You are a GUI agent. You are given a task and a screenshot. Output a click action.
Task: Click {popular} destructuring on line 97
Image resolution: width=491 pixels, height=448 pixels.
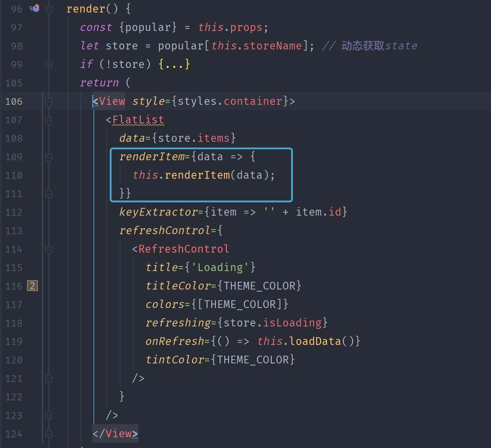click(148, 27)
